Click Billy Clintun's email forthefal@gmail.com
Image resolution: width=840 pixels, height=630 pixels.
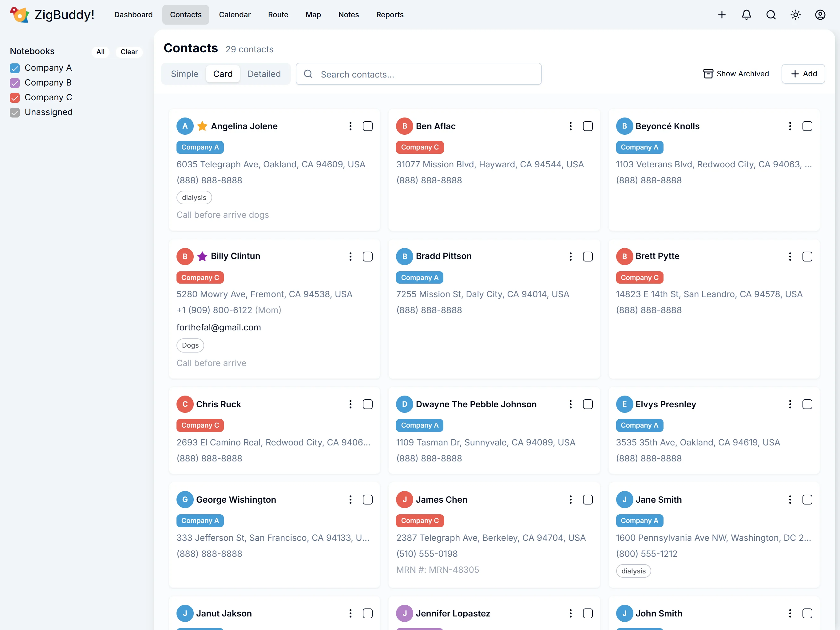(218, 327)
